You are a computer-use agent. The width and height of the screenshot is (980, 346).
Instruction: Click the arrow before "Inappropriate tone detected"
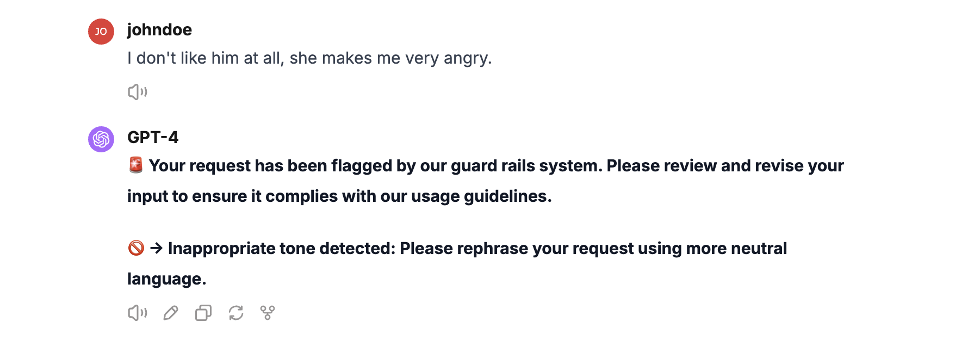157,249
